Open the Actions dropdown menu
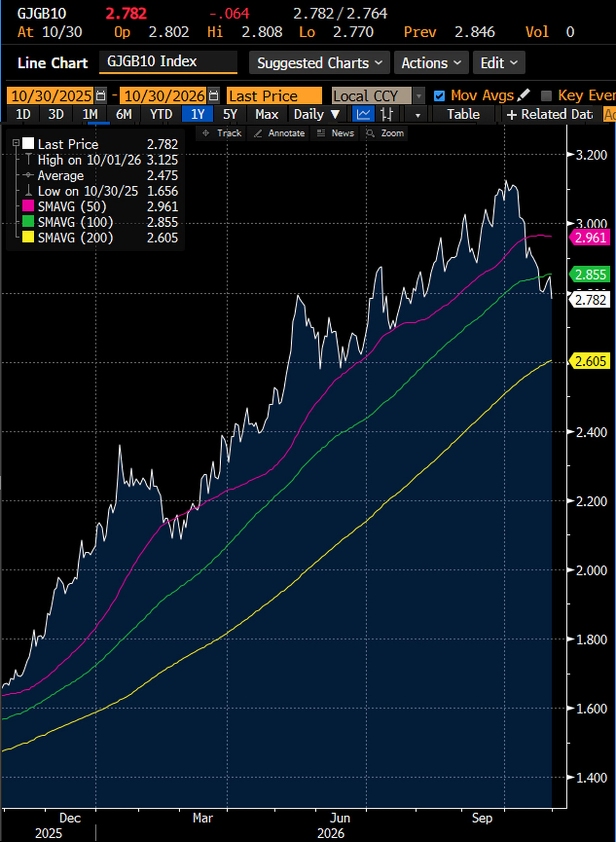 [431, 63]
